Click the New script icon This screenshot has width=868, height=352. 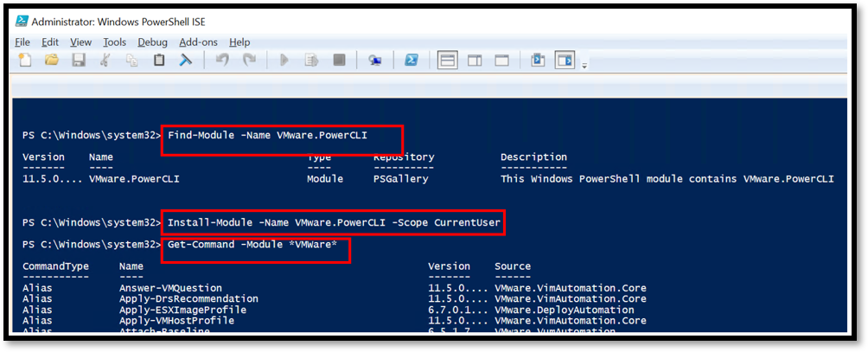25,60
